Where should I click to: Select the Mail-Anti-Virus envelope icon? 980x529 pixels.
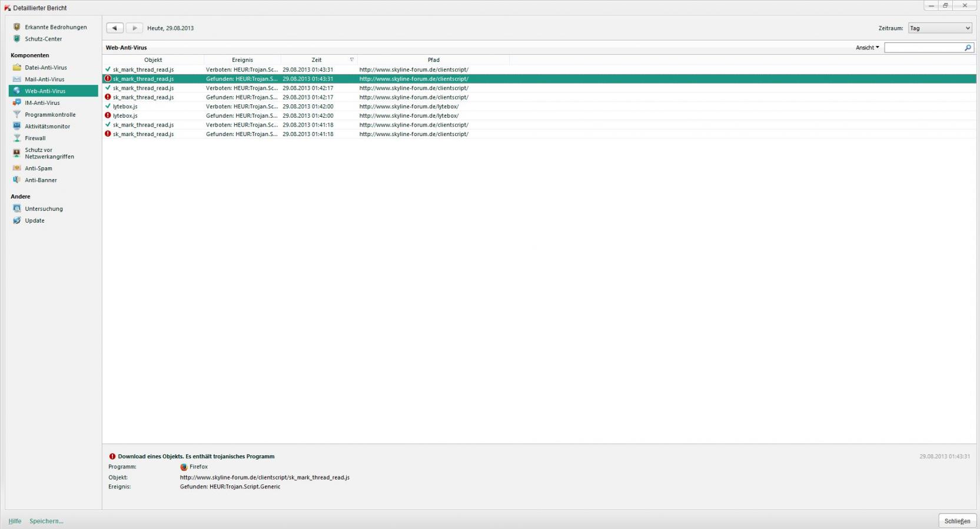tap(17, 80)
